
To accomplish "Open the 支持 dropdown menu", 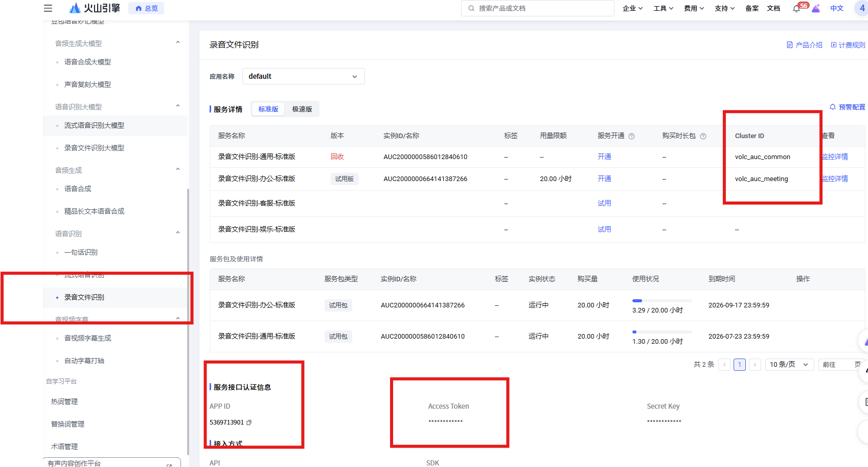I will coord(725,8).
